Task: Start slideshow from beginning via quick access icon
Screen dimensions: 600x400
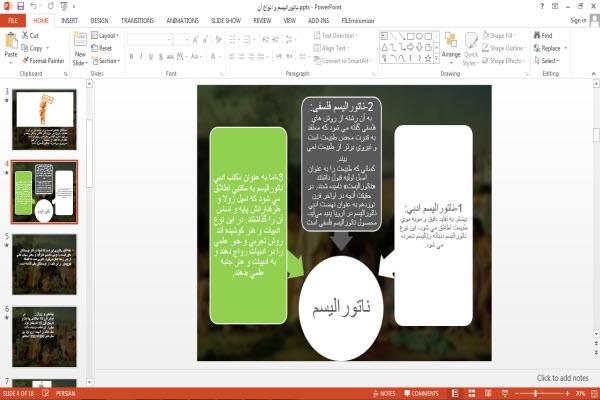Action: 64,6
